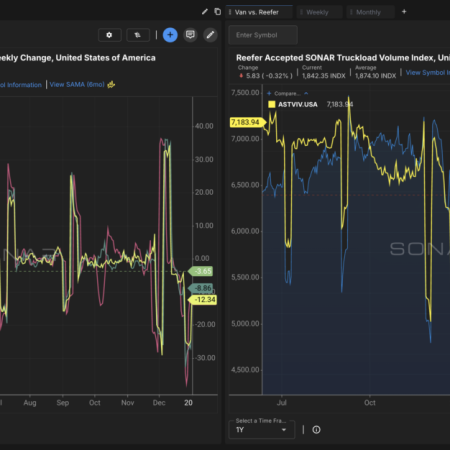Screen dimensions: 450x450
Task: Click the blue plus add button
Action: click(170, 35)
